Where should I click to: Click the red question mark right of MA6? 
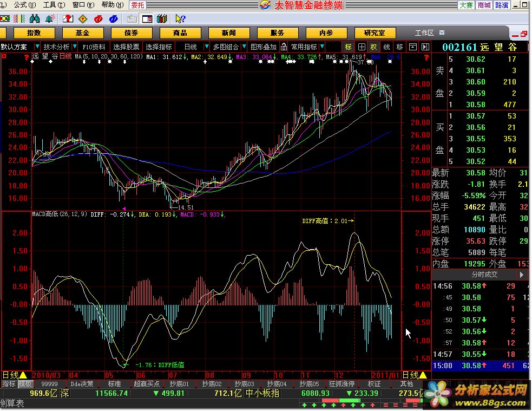pos(426,58)
